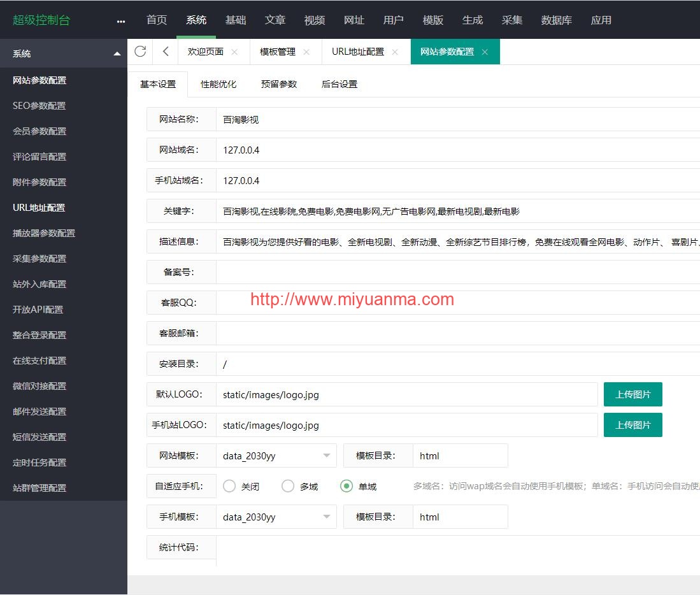Close the 模板管理 tab
Screen dimensions: 700x595
[306, 52]
